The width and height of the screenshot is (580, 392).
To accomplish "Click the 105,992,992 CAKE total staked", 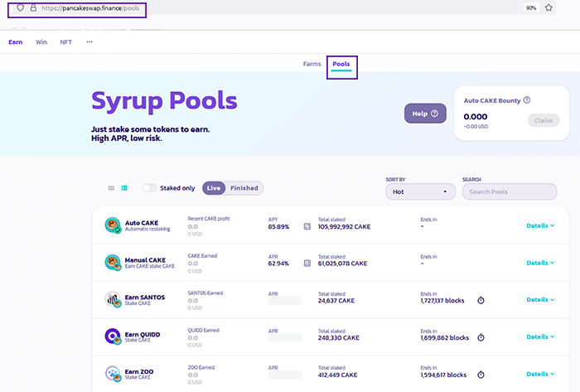I will 344,227.
